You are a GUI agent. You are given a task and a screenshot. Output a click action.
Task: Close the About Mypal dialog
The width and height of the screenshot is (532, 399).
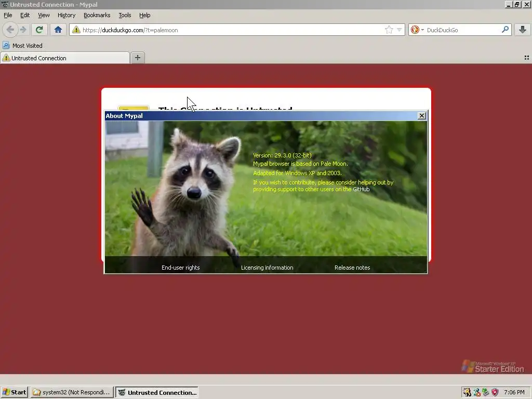422,116
